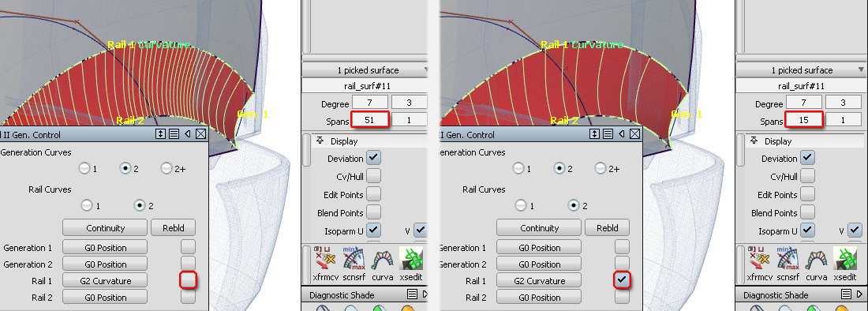Viewport: 868px width, 311px height.
Task: Expand Diagnostic Shade arrow below the 15-span panel
Action: [x=859, y=294]
